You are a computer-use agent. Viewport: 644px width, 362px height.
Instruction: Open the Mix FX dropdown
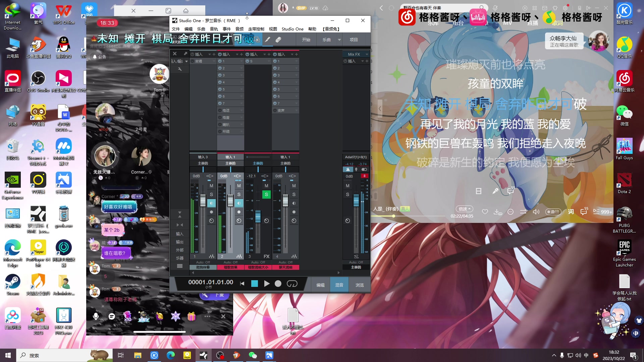click(367, 54)
